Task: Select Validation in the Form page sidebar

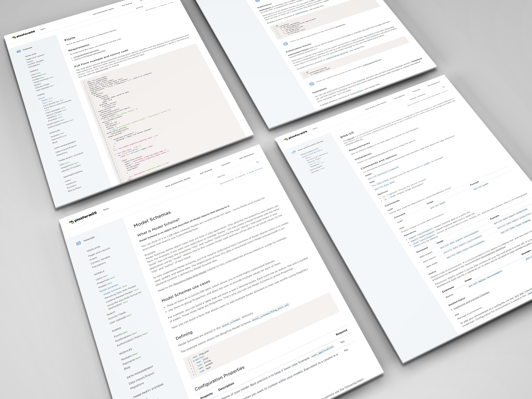Action: (x=52, y=117)
